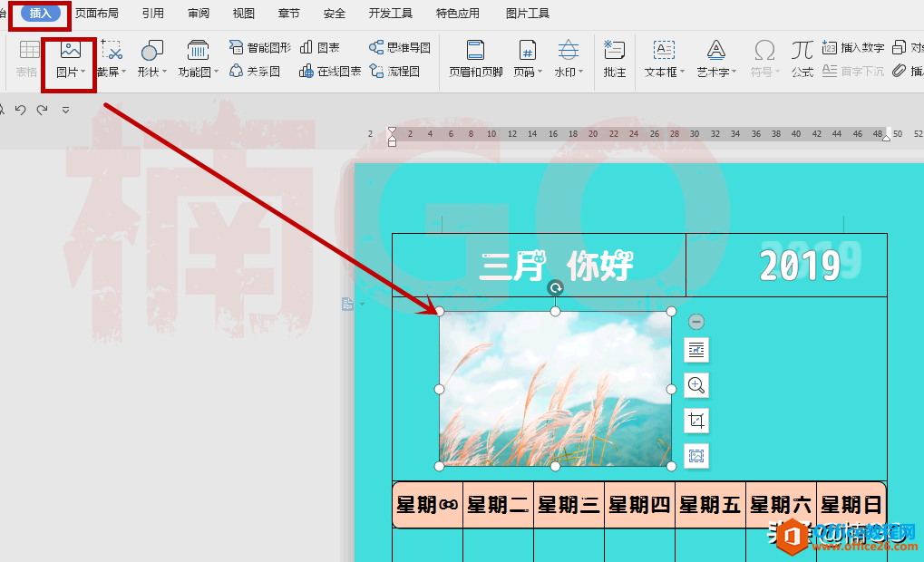Click the 艺术字 word art icon

click(716, 51)
